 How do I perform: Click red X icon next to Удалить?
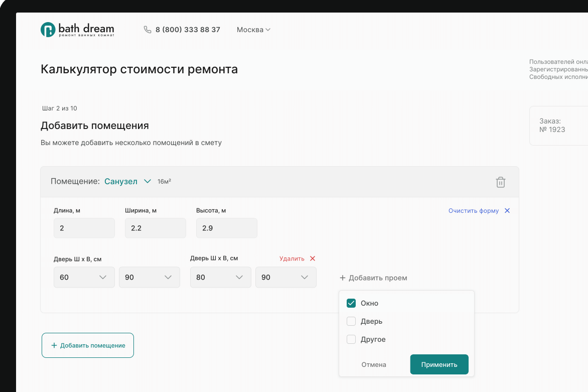point(313,258)
